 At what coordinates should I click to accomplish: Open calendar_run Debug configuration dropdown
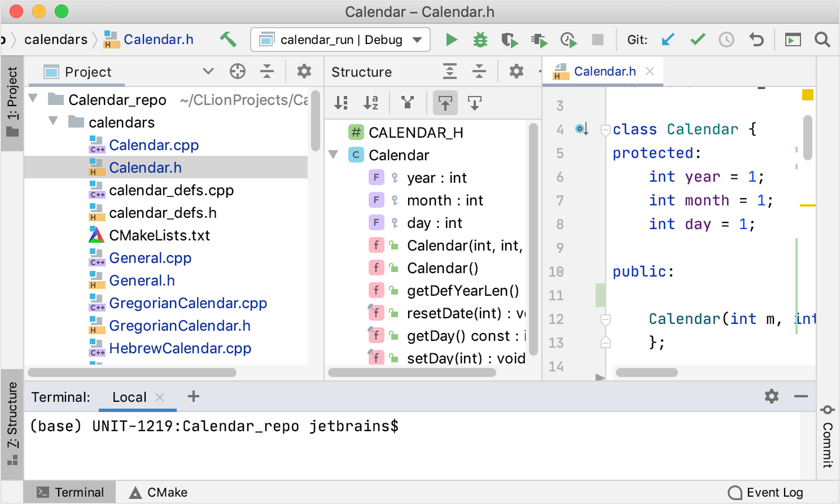340,40
